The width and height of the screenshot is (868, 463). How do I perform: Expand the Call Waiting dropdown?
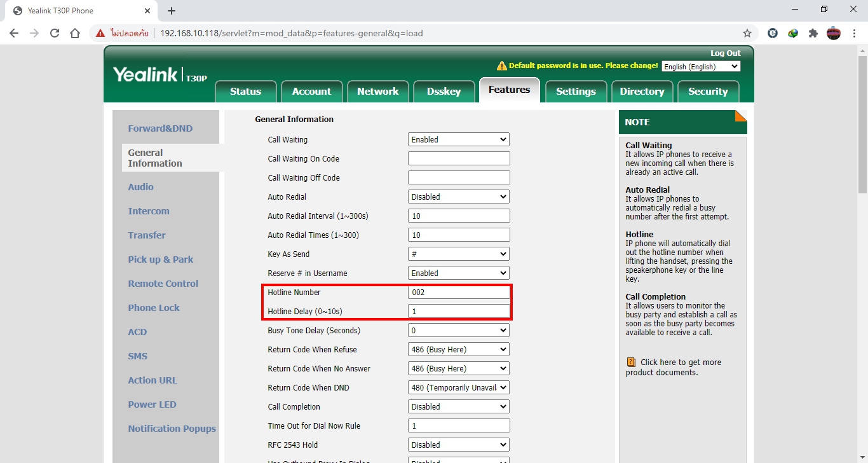pyautogui.click(x=458, y=139)
